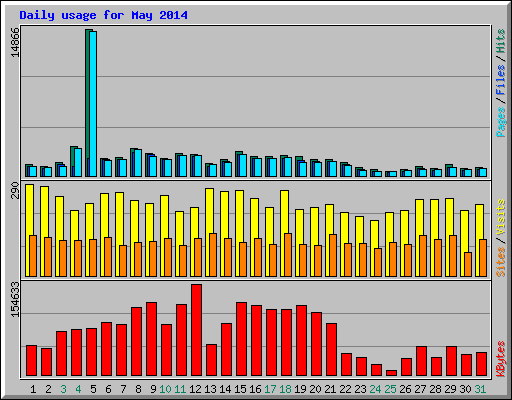Image resolution: width=512 pixels, height=400 pixels.
Task: Click the Hits legend label
Action: pos(500,41)
